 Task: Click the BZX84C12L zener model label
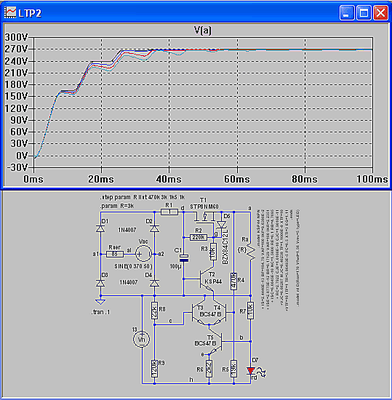pos(225,246)
